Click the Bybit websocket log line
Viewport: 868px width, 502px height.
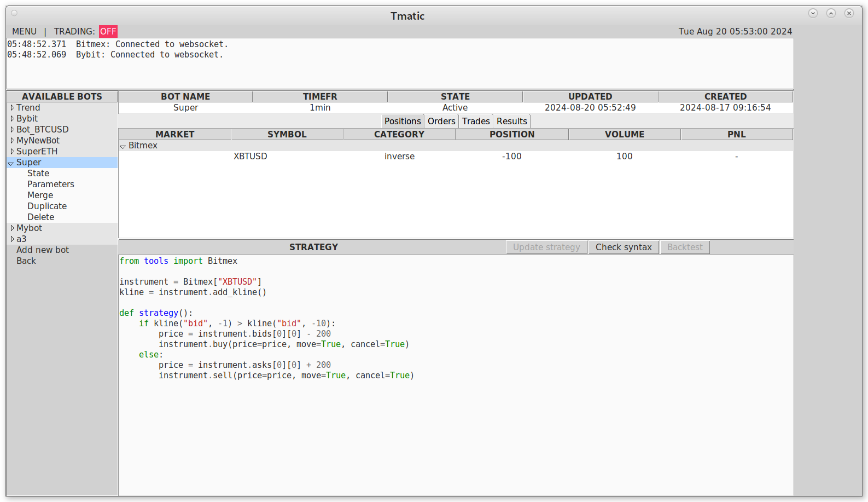tap(115, 55)
